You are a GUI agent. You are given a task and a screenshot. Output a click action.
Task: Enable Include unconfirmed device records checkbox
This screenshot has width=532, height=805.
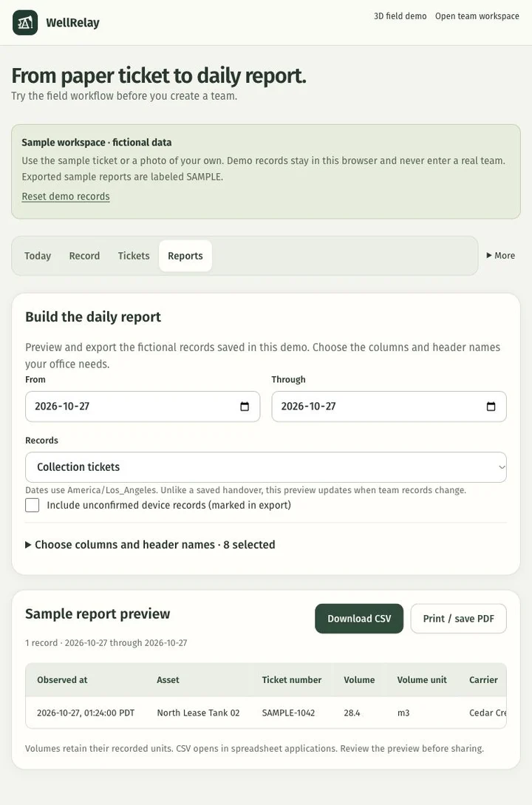[33, 505]
